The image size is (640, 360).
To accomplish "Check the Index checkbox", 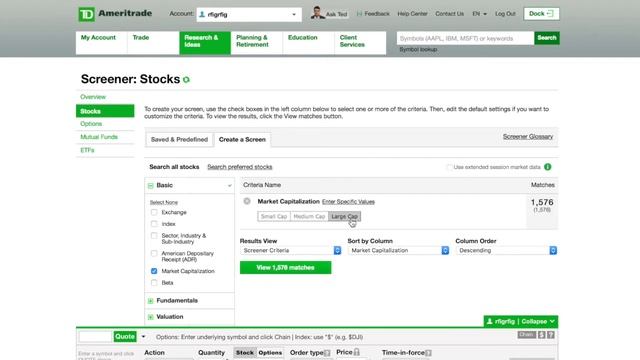I will click(x=154, y=224).
